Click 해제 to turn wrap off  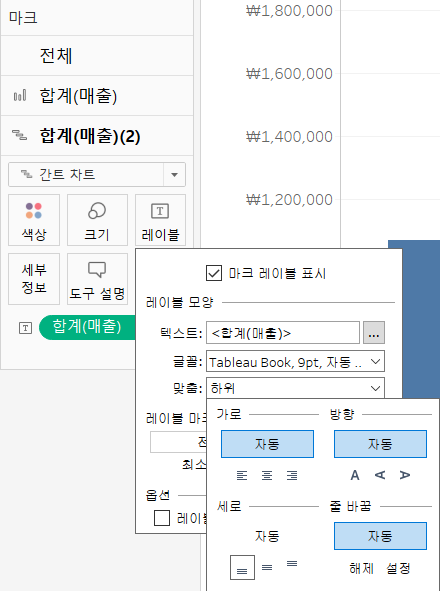[362, 568]
